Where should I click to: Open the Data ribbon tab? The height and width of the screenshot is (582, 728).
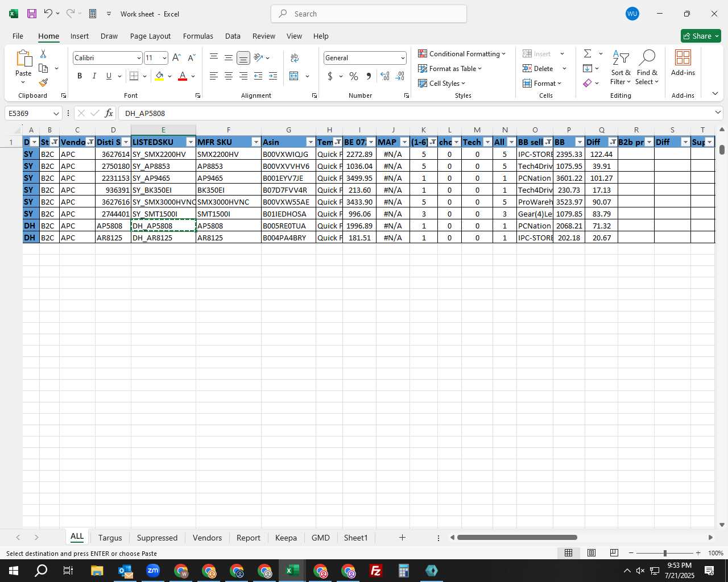coord(233,36)
